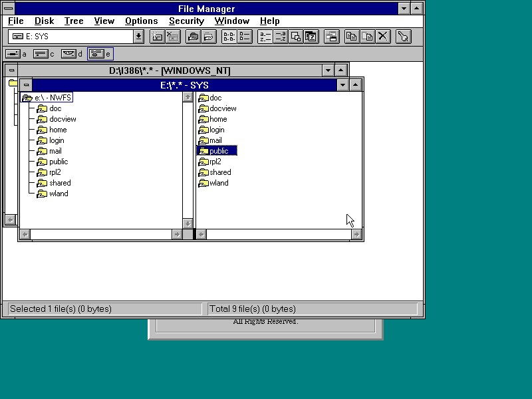Screen dimensions: 532x399
Task: Click tree pane horizontal scroll left arrow
Action: [25, 235]
